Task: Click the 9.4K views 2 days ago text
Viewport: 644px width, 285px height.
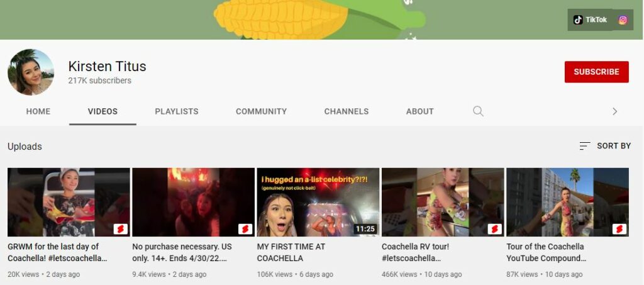Action: (x=169, y=274)
